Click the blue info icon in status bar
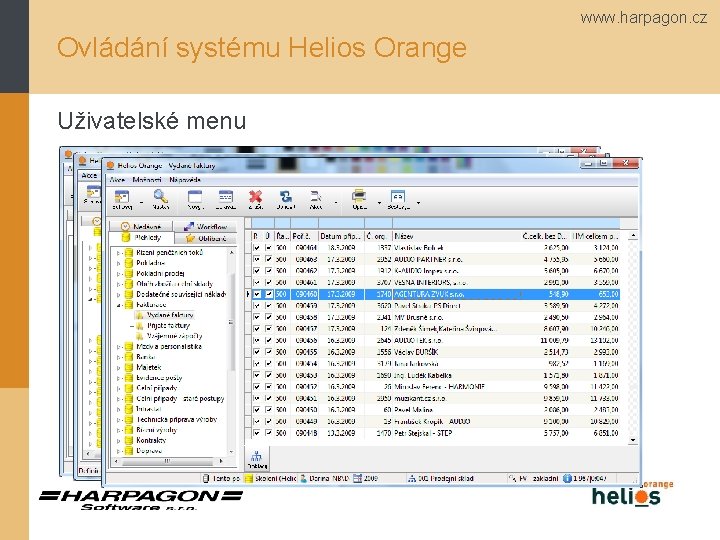The width and height of the screenshot is (720, 540). click(x=567, y=478)
